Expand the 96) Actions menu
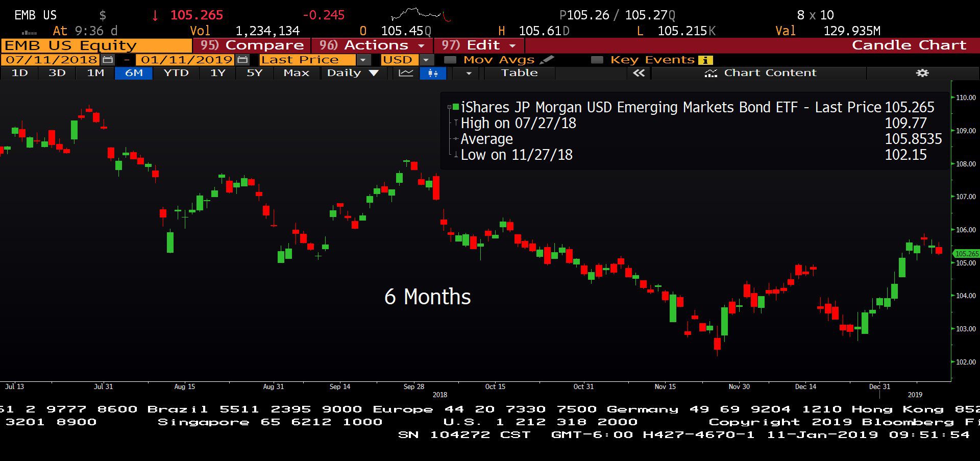980x461 pixels. click(x=372, y=45)
